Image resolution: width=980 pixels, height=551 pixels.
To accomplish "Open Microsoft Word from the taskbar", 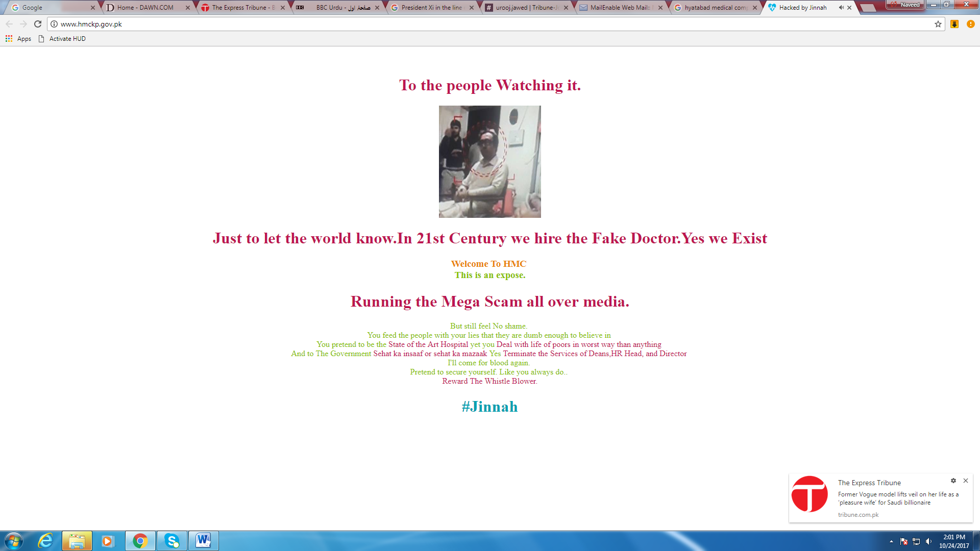I will [x=203, y=541].
